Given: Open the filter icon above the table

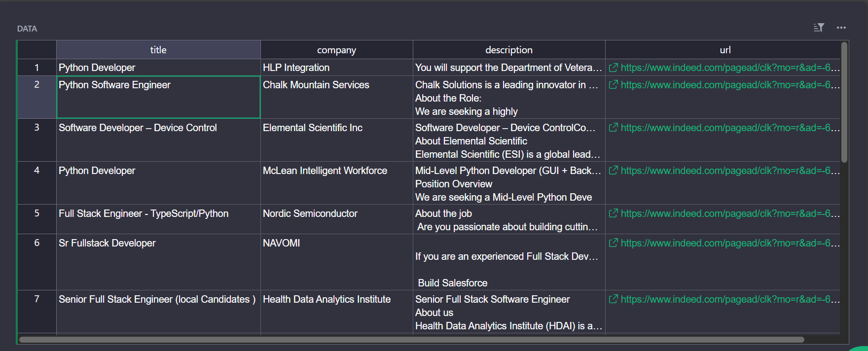Looking at the screenshot, I should pyautogui.click(x=819, y=28).
